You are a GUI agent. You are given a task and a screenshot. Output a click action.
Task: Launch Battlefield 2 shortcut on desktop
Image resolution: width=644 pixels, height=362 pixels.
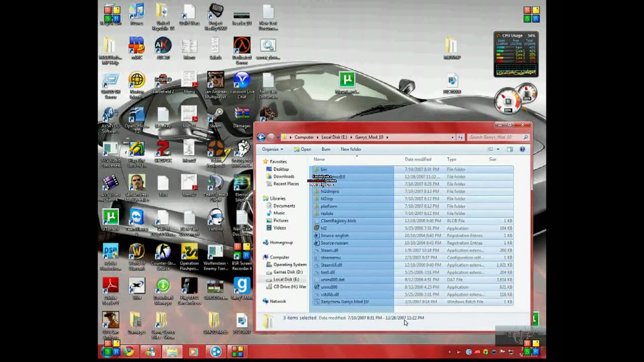[x=163, y=83]
